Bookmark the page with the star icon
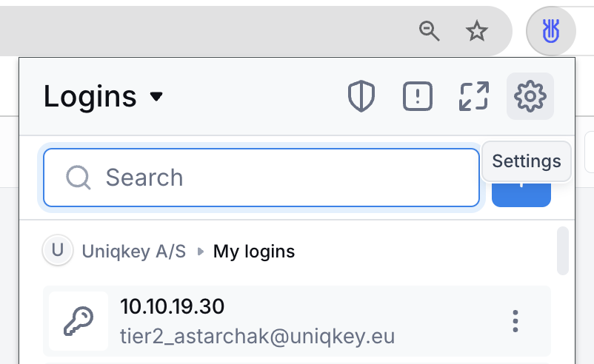Screen dimensions: 594x364 point(476,31)
